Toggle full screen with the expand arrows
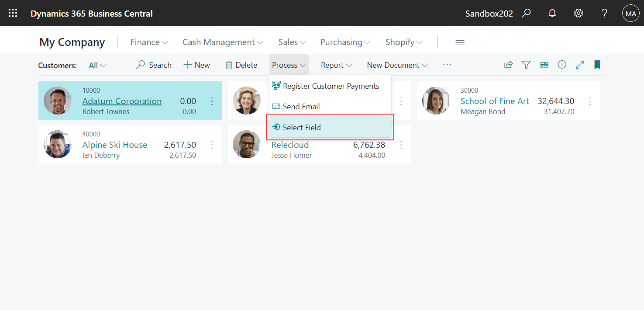The height and width of the screenshot is (310, 644). coord(579,64)
